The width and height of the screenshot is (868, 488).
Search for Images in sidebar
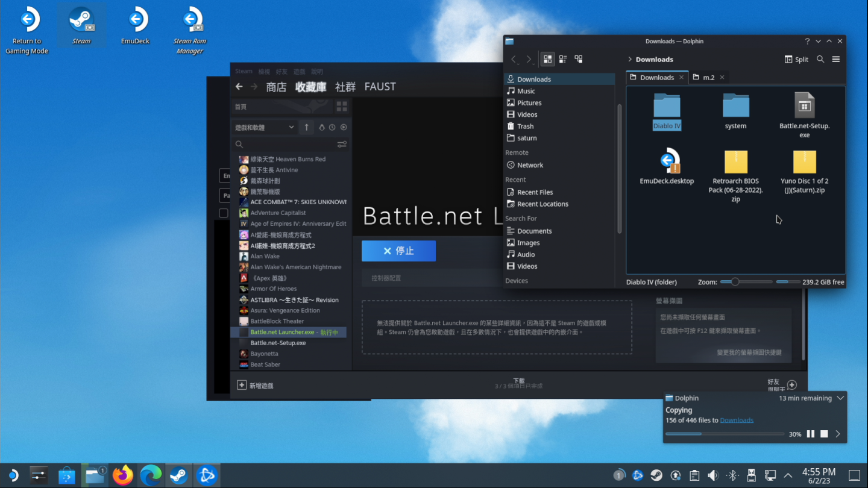[x=559, y=243]
